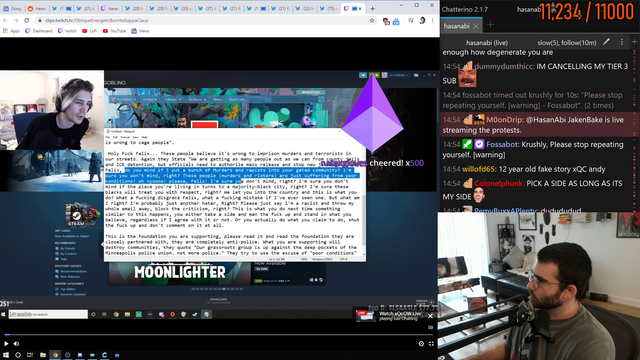Viewport: 640px width, 360px height.
Task: Open Chrome three-dot menu
Action: point(433,20)
